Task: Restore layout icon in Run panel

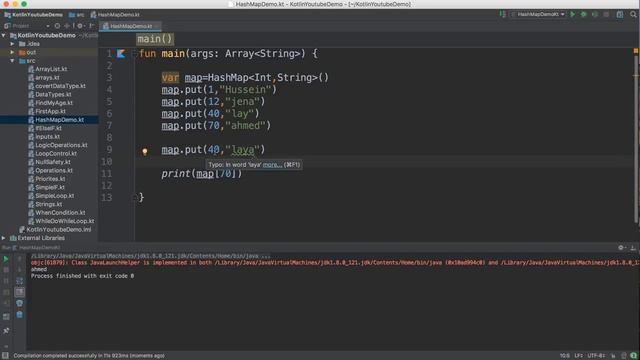Action: pos(6,317)
